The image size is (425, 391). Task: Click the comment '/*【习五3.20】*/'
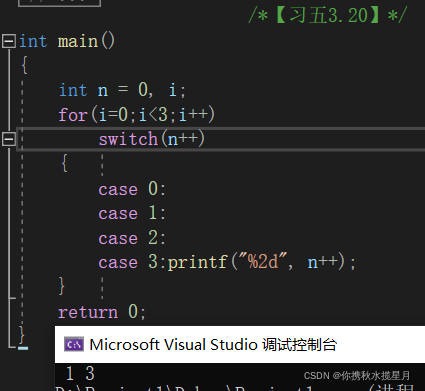pyautogui.click(x=328, y=15)
